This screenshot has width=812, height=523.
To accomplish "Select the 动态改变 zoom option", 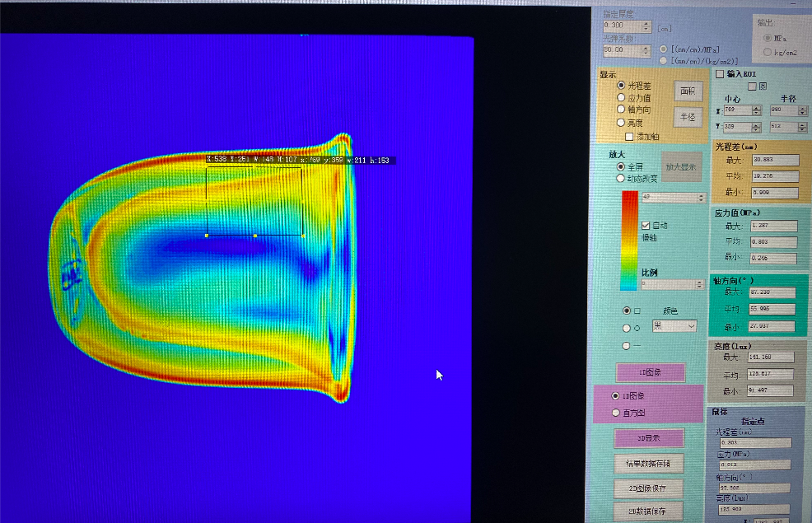I will click(621, 178).
